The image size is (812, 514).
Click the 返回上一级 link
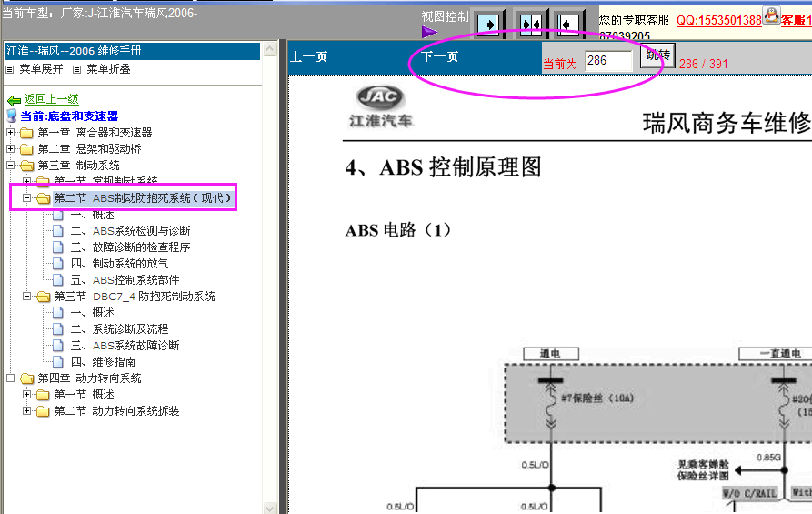[51, 99]
